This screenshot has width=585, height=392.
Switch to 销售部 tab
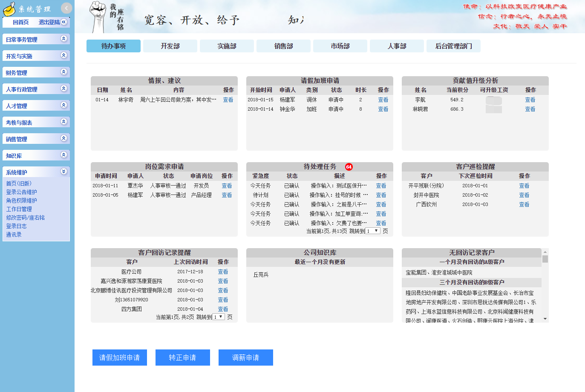coord(283,46)
